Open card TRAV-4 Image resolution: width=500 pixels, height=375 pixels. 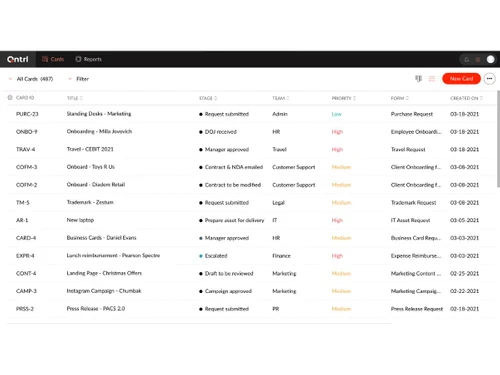click(25, 149)
